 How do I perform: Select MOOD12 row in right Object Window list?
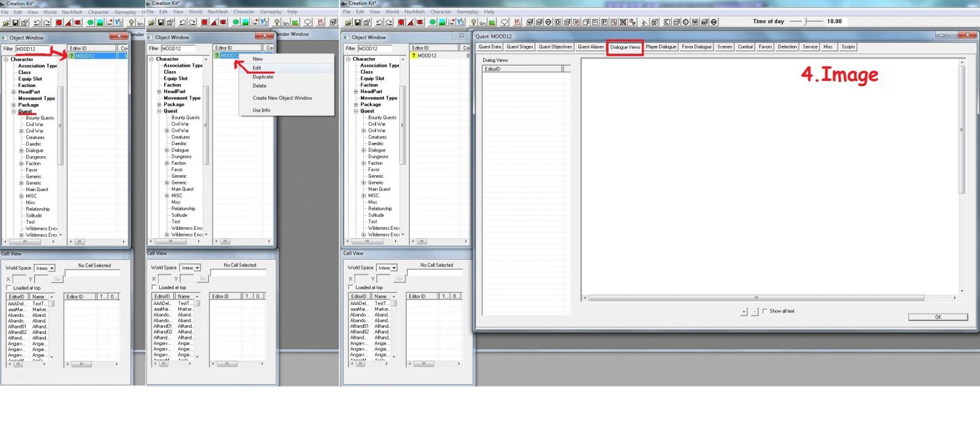point(440,56)
